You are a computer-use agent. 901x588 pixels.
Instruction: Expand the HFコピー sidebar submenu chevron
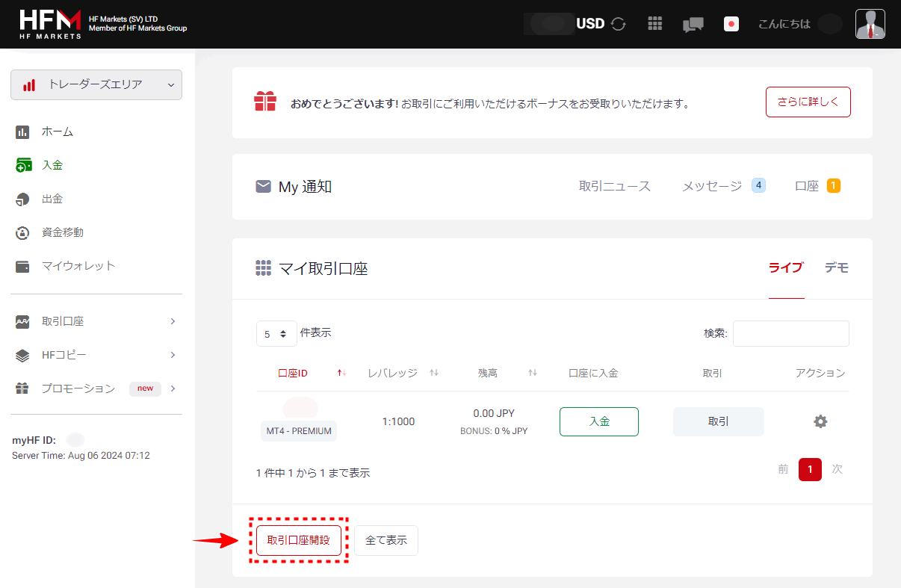pos(173,355)
